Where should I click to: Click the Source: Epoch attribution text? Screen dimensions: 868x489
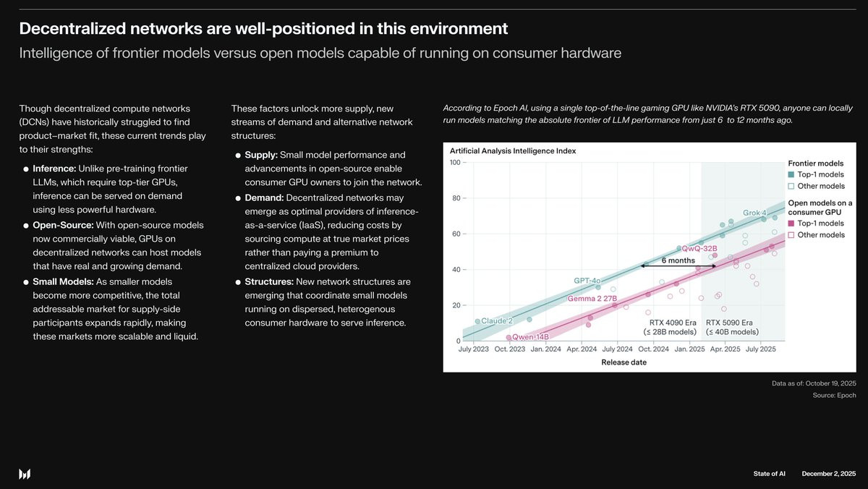tap(834, 395)
